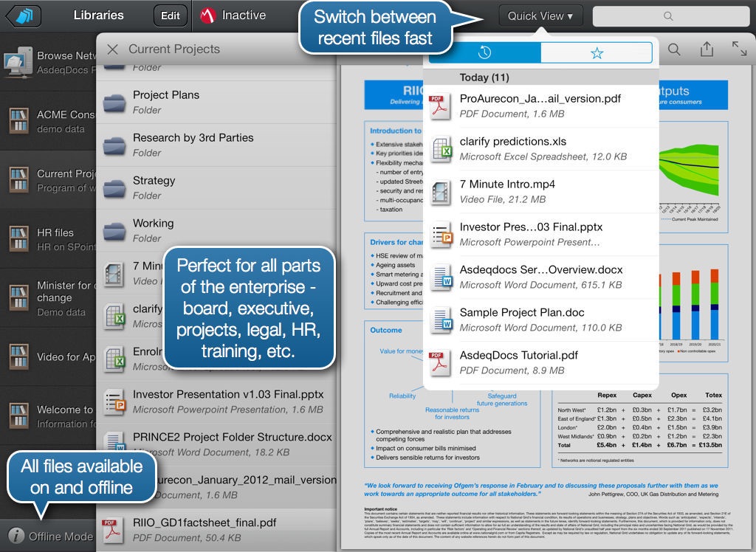
Task: Open 7 Minute Intro.mp4 in Quick View
Action: [541, 191]
